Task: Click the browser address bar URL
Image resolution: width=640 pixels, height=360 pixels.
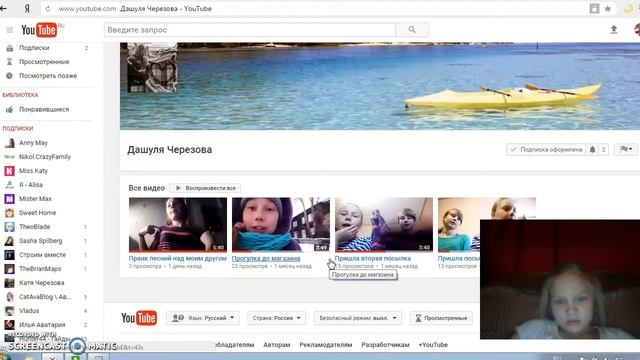Action: tap(87, 9)
